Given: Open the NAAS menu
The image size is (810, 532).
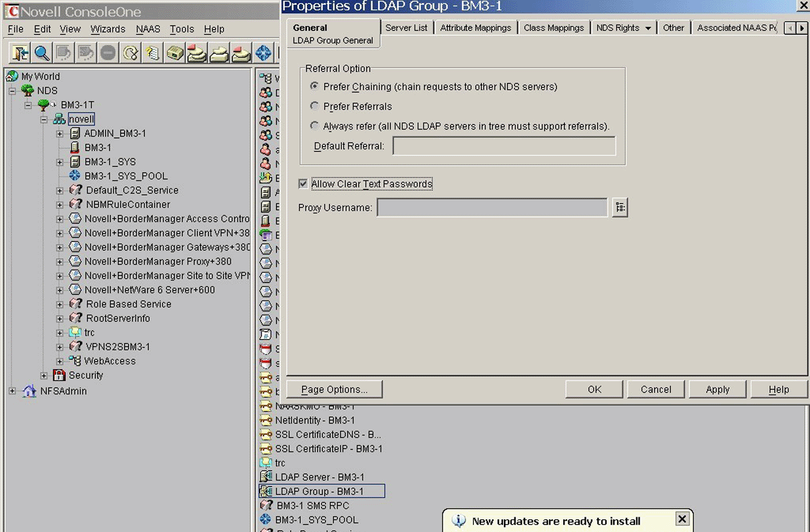Looking at the screenshot, I should click(148, 29).
